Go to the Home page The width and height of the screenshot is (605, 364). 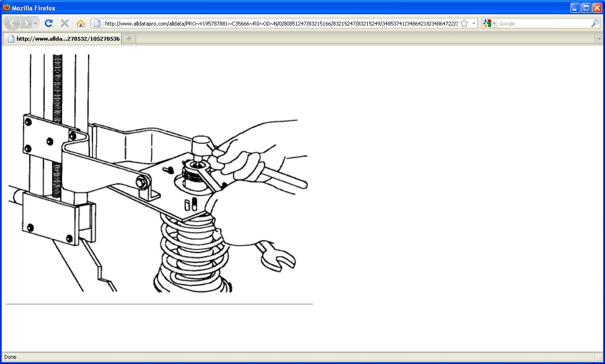[x=81, y=23]
